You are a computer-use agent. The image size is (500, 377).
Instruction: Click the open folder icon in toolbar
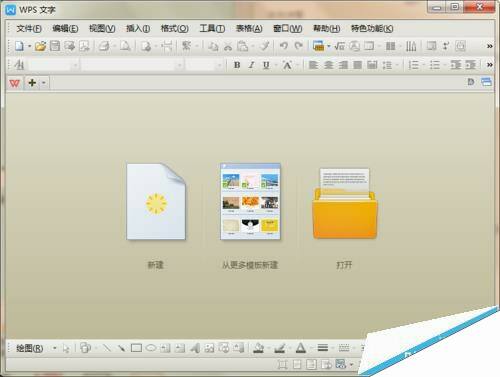click(x=40, y=46)
